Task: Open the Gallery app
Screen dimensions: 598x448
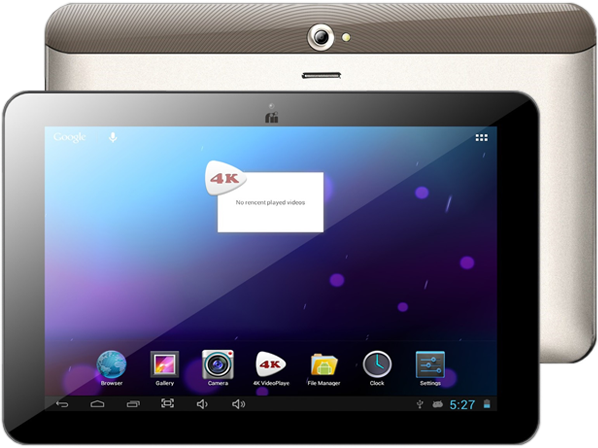Action: point(164,367)
